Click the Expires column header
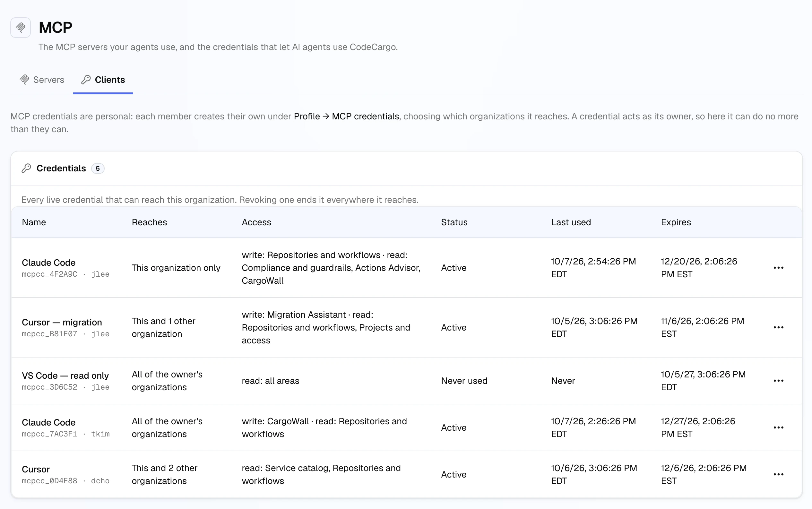This screenshot has width=812, height=509. point(676,222)
